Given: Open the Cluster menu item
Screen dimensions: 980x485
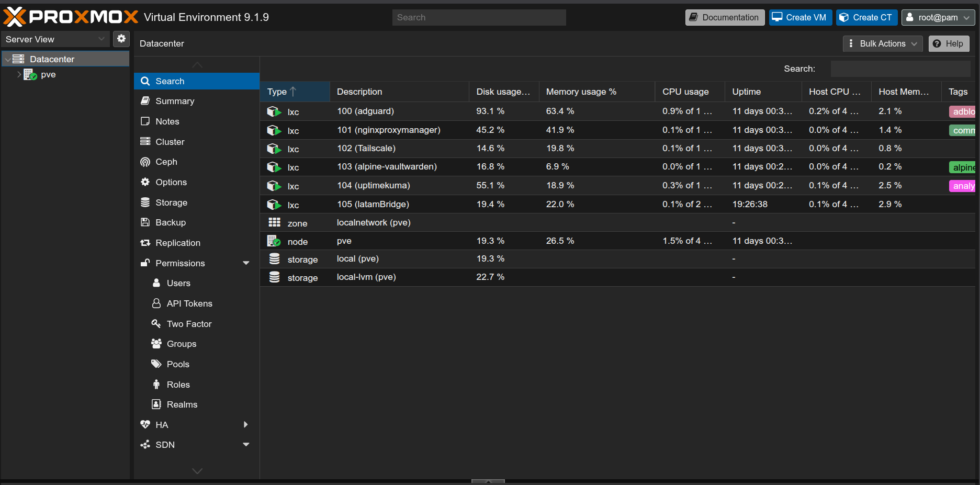Looking at the screenshot, I should [197, 142].
